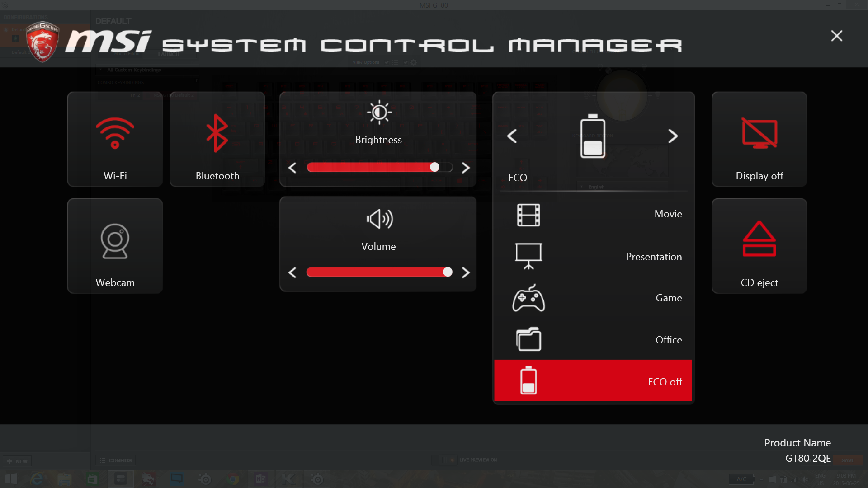Select the Office power mode
This screenshot has height=488, width=868.
click(x=594, y=338)
